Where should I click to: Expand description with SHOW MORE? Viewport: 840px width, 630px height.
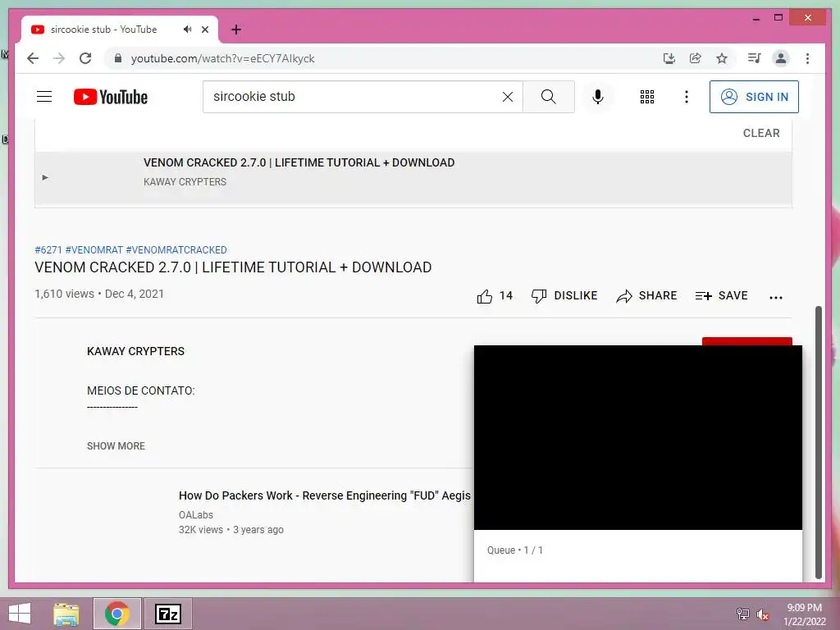pyautogui.click(x=116, y=445)
